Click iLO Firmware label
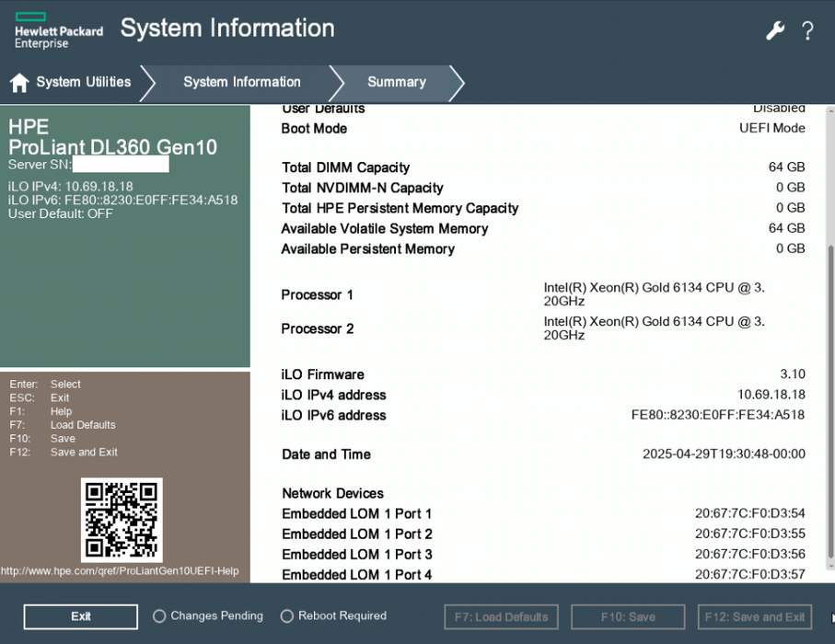835x644 pixels. click(x=323, y=374)
